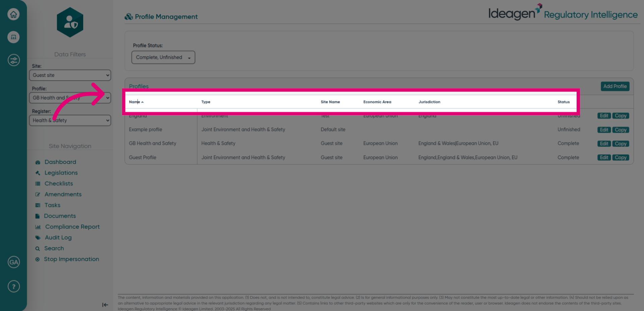This screenshot has height=311, width=644.
Task: Click the GA user avatar icon
Action: (13, 262)
